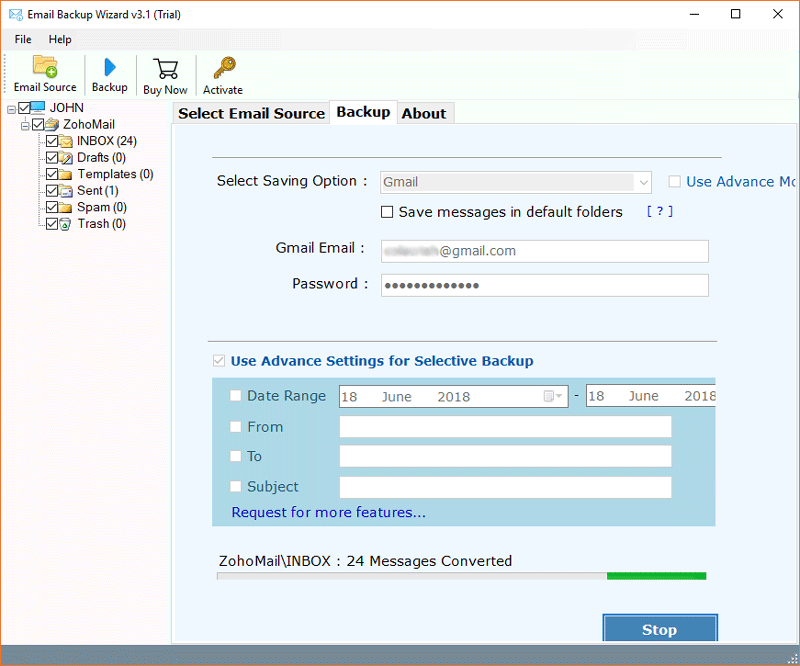Image resolution: width=800 pixels, height=666 pixels.
Task: Open the start date calendar picker icon
Action: pyautogui.click(x=552, y=396)
